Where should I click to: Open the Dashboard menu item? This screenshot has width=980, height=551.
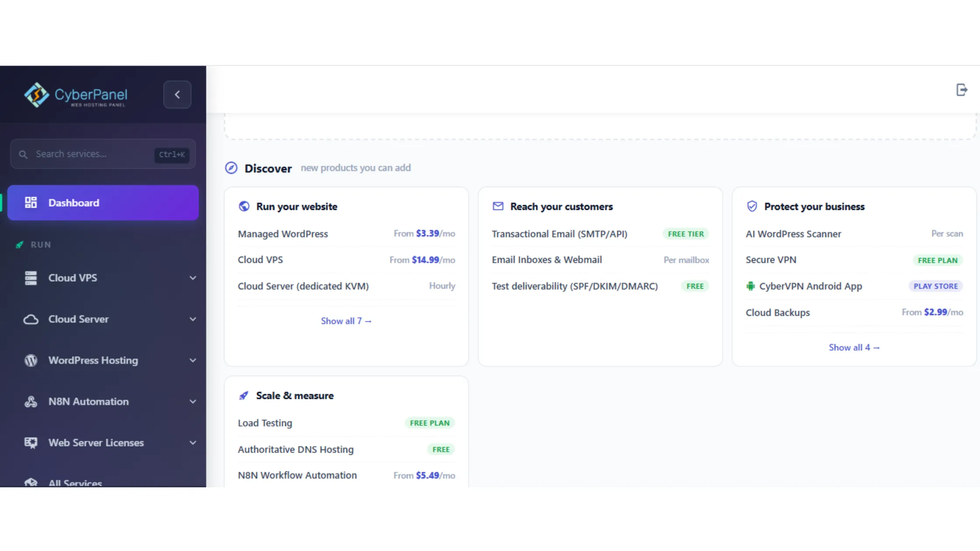103,203
